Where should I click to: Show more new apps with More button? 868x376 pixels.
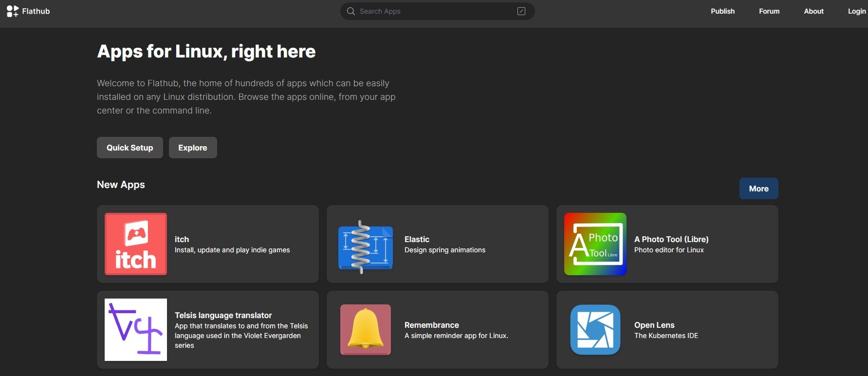pos(758,188)
